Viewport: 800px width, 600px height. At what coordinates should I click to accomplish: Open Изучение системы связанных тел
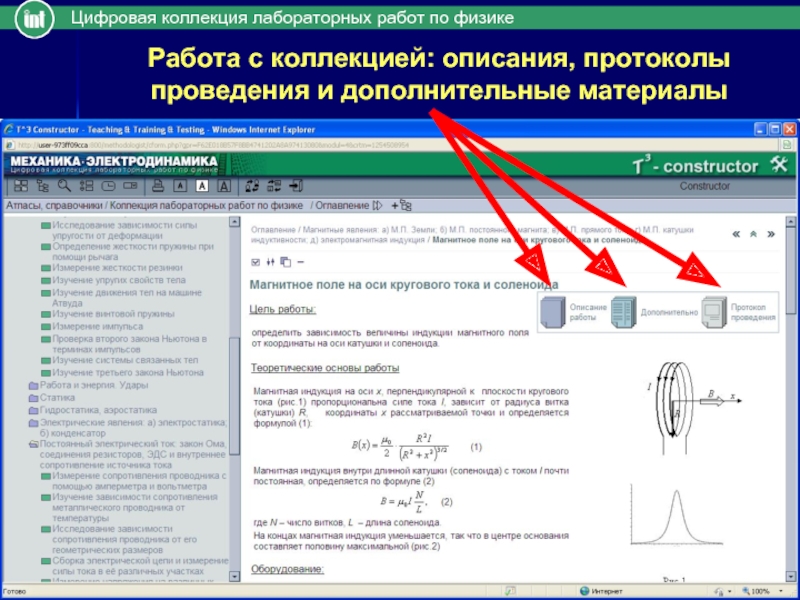125,360
